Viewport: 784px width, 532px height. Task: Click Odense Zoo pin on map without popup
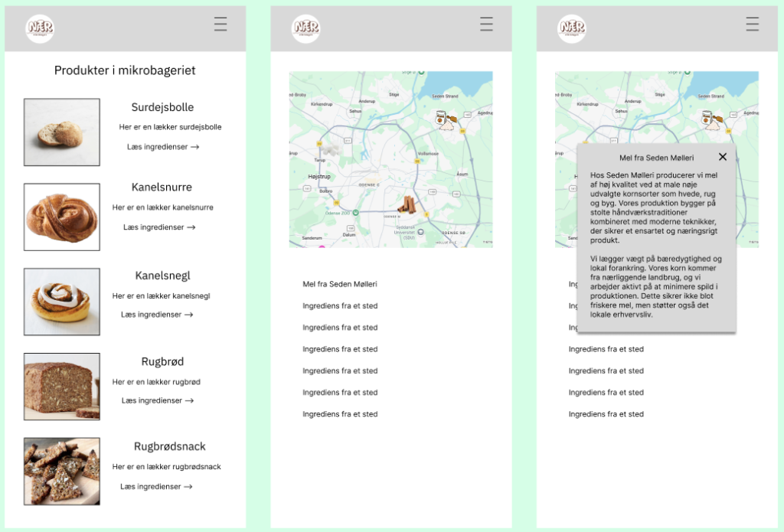[355, 213]
